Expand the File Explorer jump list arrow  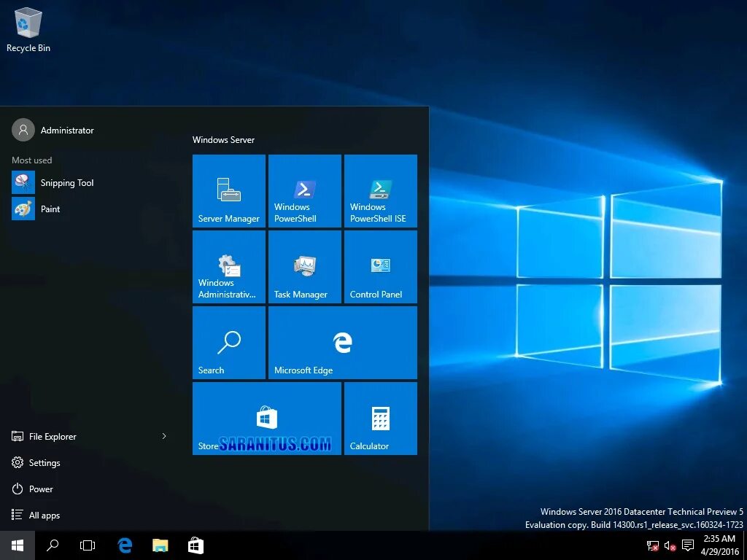[164, 436]
